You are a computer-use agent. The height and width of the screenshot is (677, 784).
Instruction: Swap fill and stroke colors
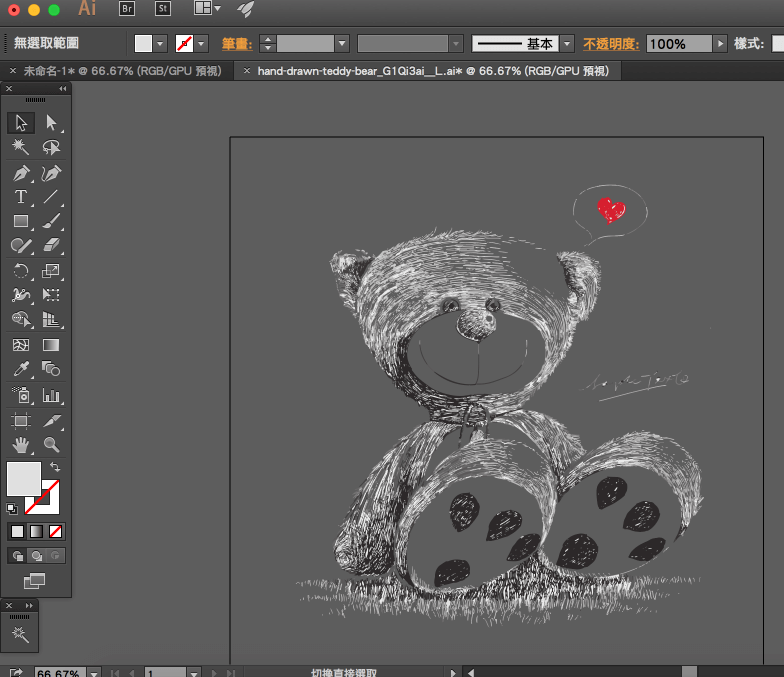[55, 467]
